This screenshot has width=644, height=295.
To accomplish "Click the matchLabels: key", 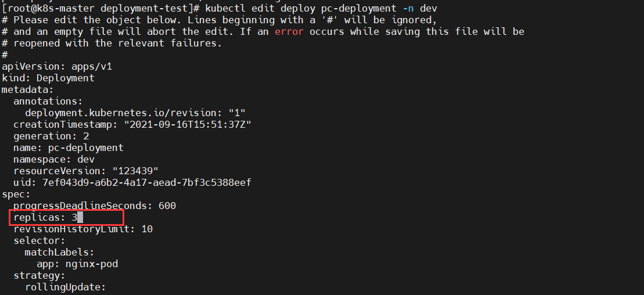I will pyautogui.click(x=60, y=252).
